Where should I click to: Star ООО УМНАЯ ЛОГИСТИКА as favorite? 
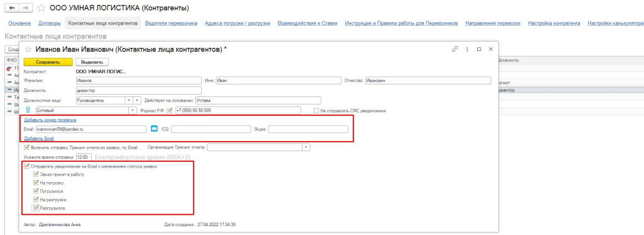[41, 8]
